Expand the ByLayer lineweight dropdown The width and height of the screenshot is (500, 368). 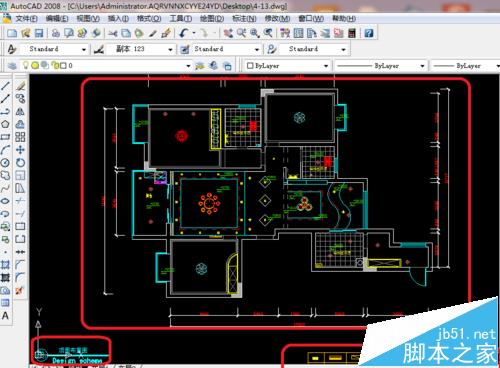click(x=497, y=66)
